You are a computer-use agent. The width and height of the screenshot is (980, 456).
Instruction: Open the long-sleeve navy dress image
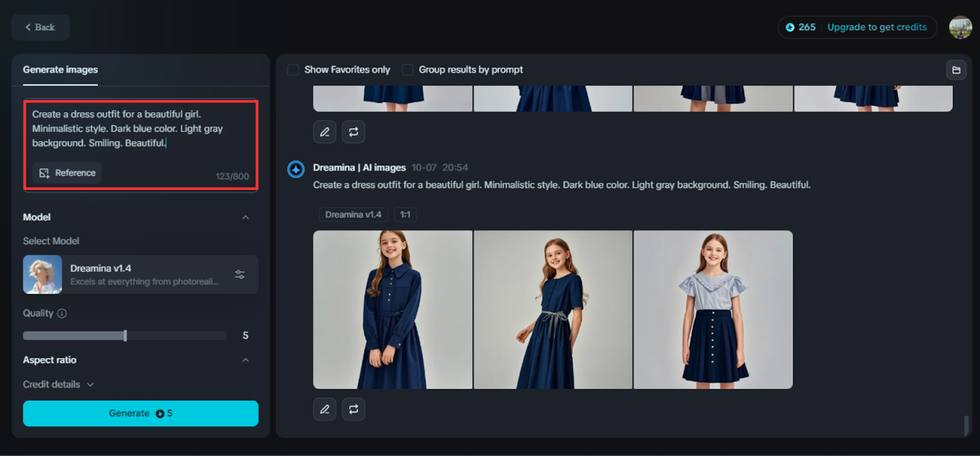[393, 310]
